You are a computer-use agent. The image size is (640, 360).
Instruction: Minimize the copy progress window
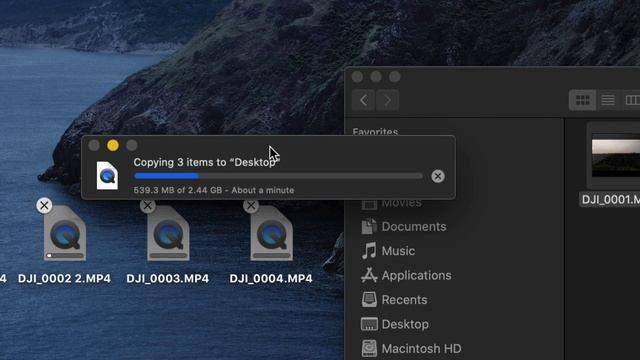[x=113, y=145]
